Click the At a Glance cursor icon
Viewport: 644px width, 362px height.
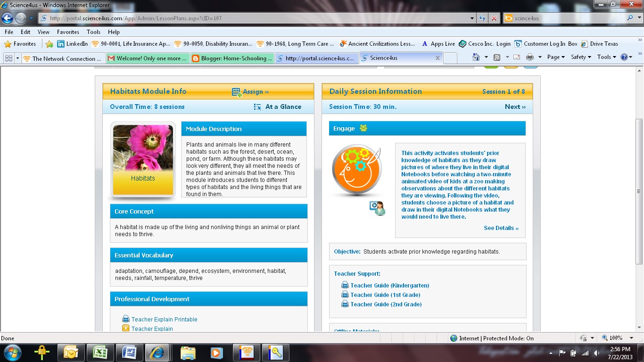pos(257,107)
